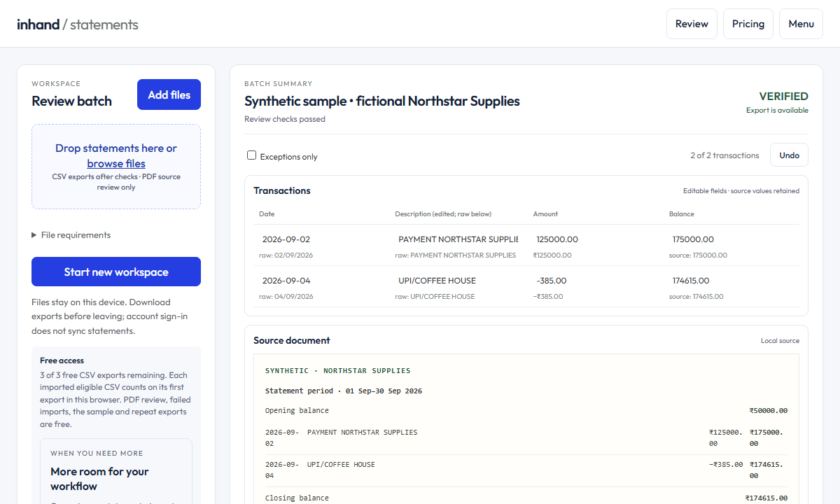The image size is (840, 504).
Task: Edit PAYMENT NORTHSTAR SUPPLIES description field
Action: (x=458, y=239)
